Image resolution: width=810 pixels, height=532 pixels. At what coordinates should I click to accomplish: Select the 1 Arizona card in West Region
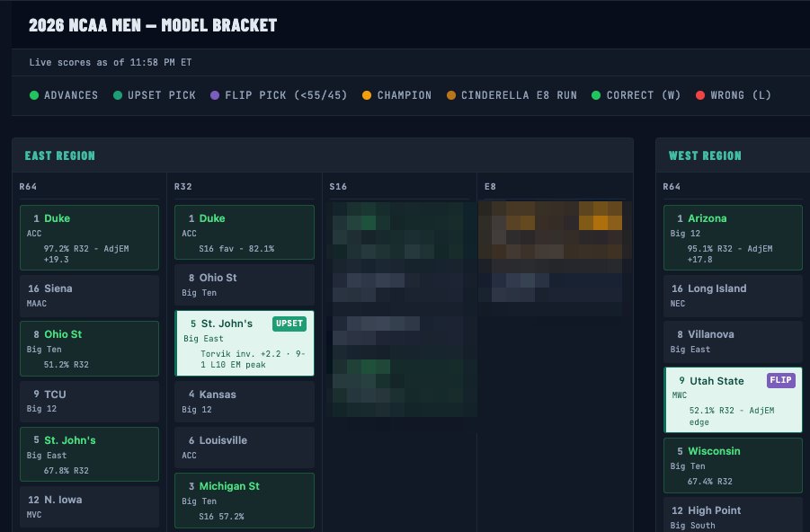(733, 237)
